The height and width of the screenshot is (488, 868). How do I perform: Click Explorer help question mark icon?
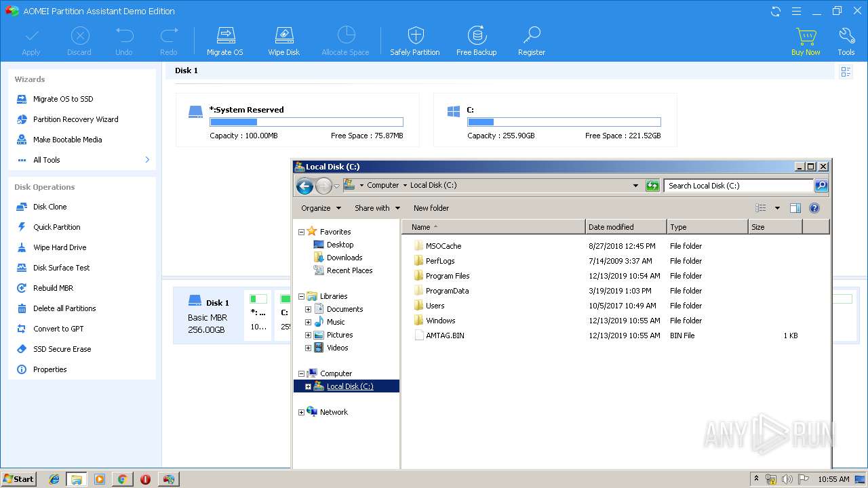pos(814,208)
